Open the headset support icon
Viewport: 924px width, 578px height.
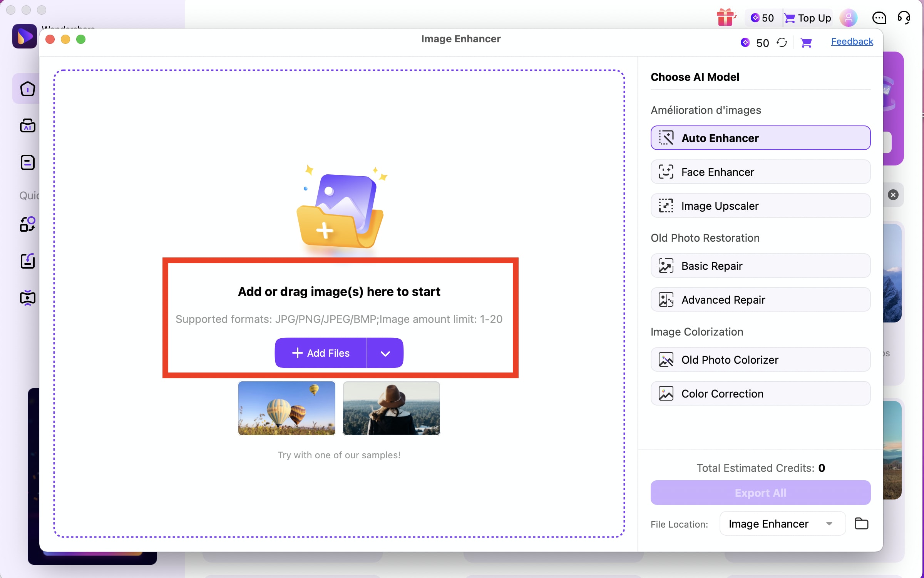[x=904, y=18]
